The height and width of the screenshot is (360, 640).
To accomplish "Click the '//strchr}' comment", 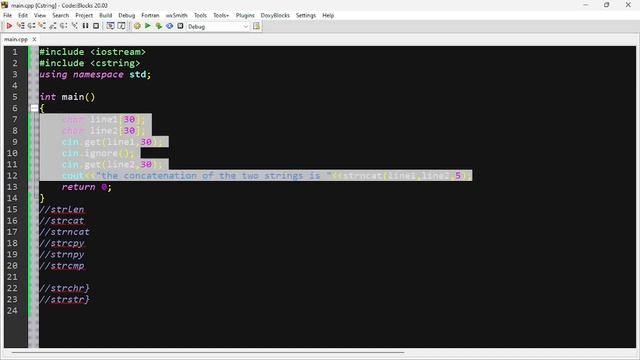I will coord(64,288).
